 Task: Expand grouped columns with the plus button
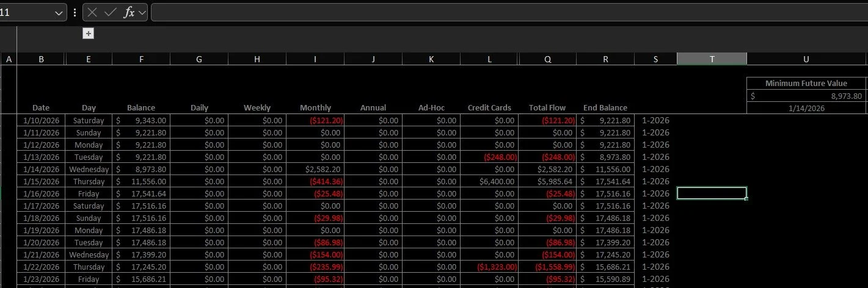pos(89,34)
